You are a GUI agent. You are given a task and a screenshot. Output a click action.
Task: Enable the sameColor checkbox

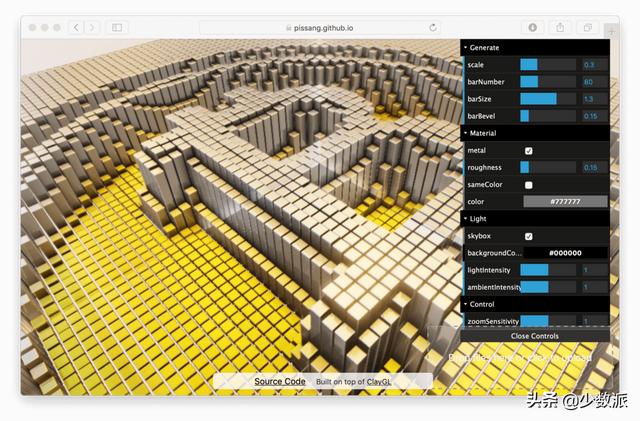pos(529,185)
